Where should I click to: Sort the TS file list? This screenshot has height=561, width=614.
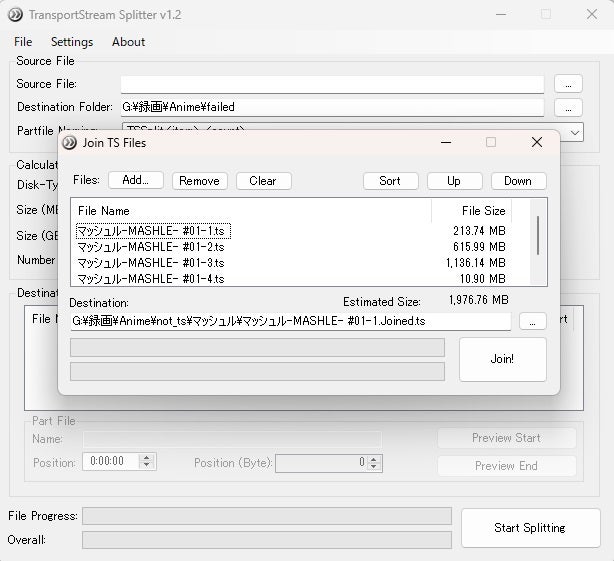point(390,181)
